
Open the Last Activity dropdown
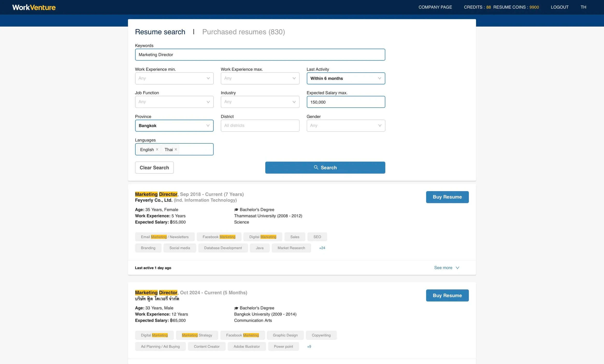pyautogui.click(x=346, y=78)
